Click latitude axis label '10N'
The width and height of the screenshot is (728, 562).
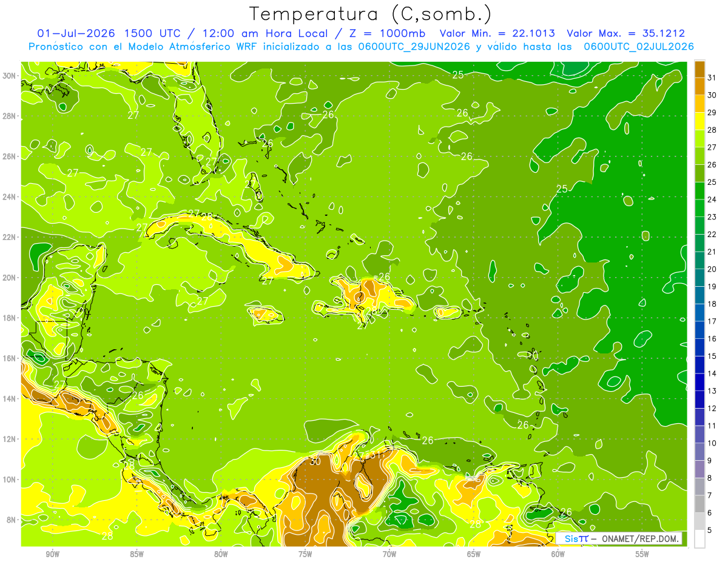[9, 480]
